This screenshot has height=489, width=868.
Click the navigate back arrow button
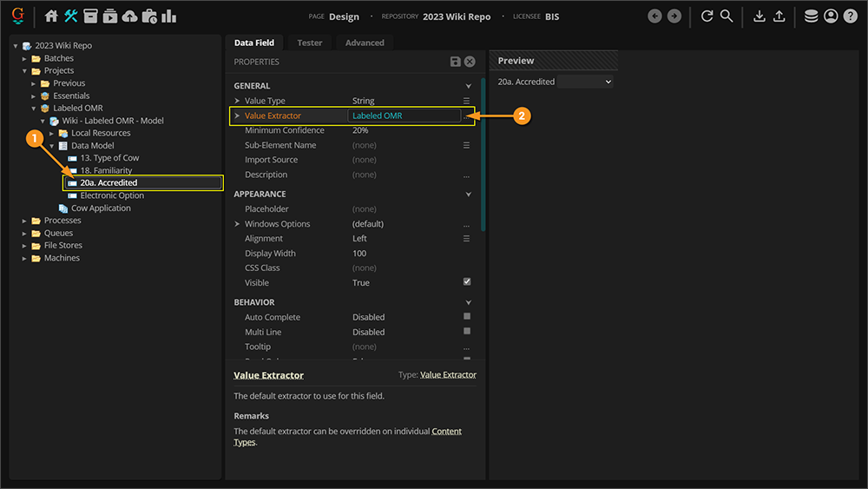click(x=654, y=17)
